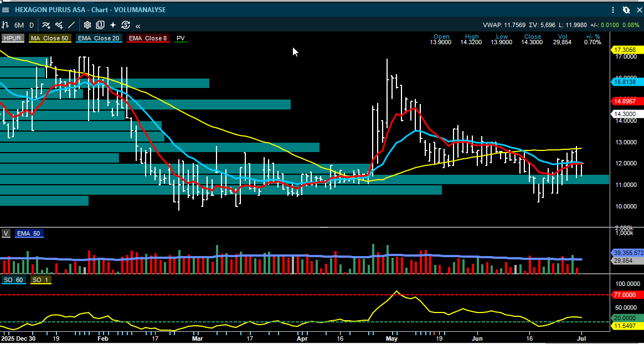Select the EMA Close 20 indicator label
This screenshot has height=344, width=644.
pyautogui.click(x=99, y=38)
